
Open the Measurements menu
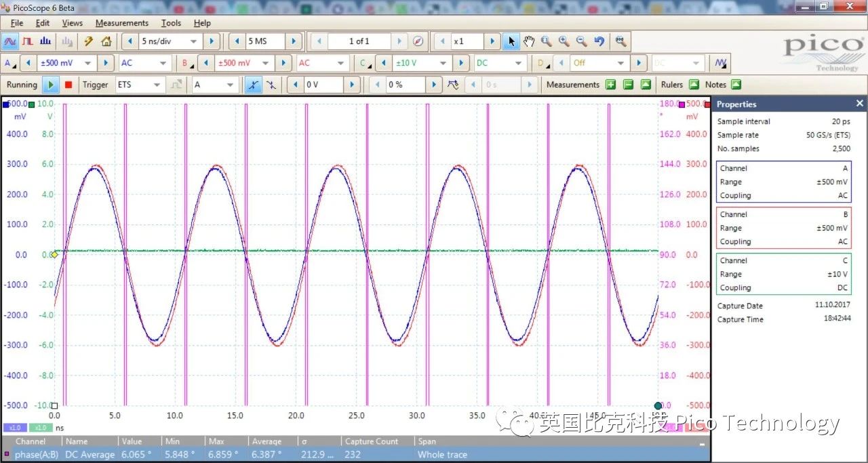tap(121, 23)
